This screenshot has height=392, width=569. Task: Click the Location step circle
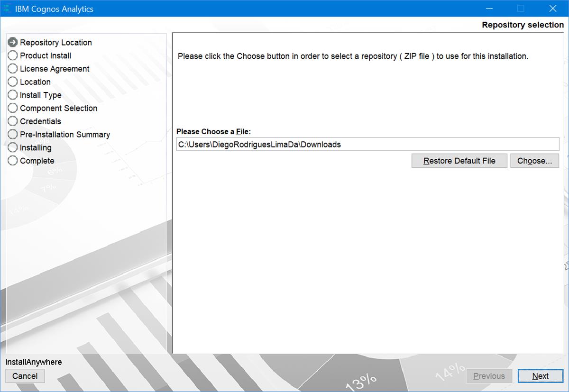(x=13, y=82)
